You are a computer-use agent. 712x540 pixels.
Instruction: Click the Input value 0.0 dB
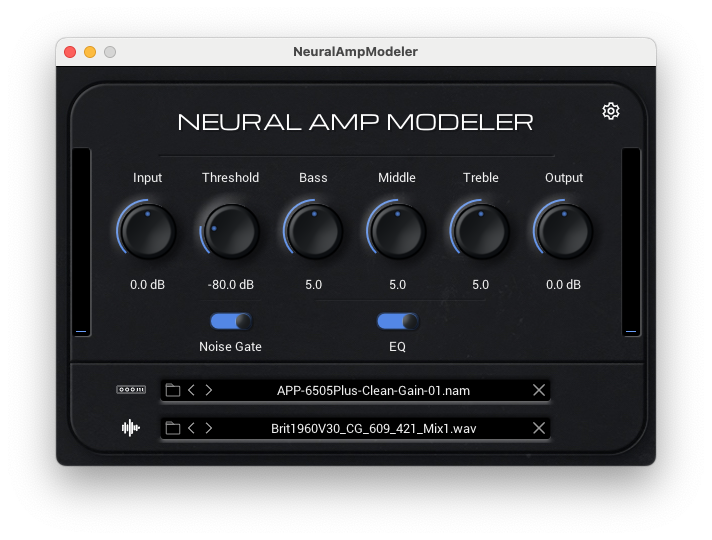tap(147, 285)
